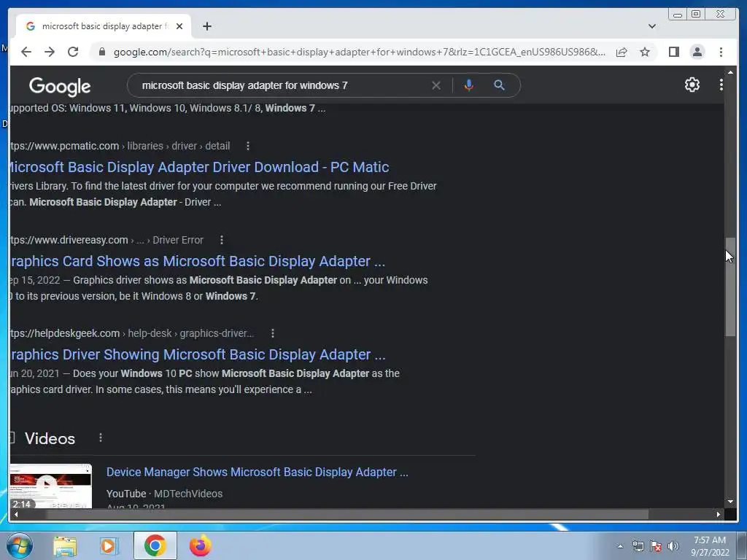Open Graphics Driver Showing Microsoft Basic link
This screenshot has width=747, height=560.
tap(198, 355)
